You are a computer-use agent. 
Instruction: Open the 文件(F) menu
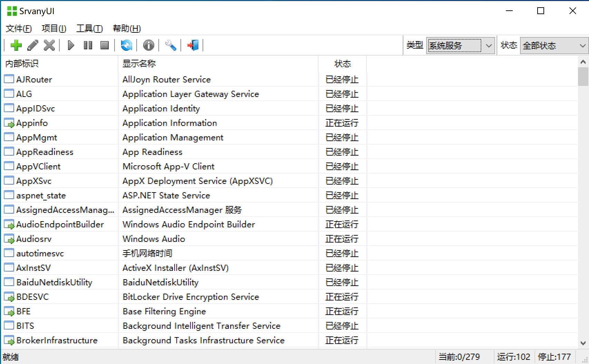[x=19, y=28]
